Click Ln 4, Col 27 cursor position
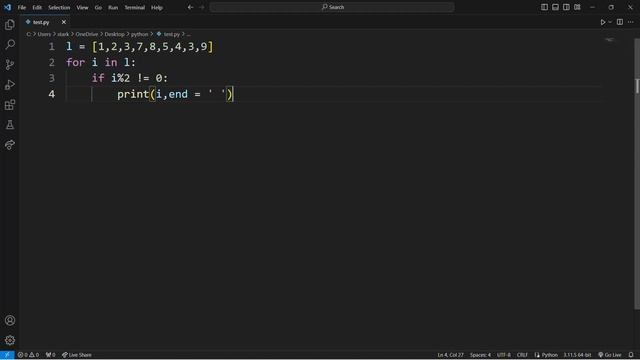 (450, 355)
